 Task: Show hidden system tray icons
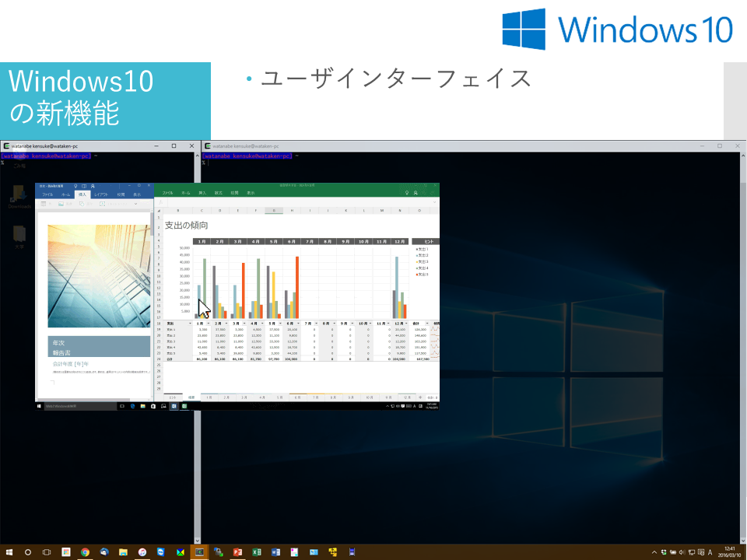(x=654, y=553)
